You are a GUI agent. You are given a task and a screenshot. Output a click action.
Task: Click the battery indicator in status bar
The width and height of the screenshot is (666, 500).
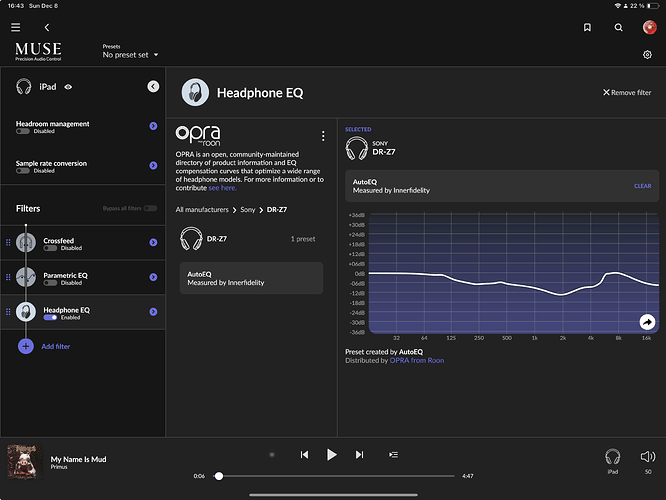(653, 6)
